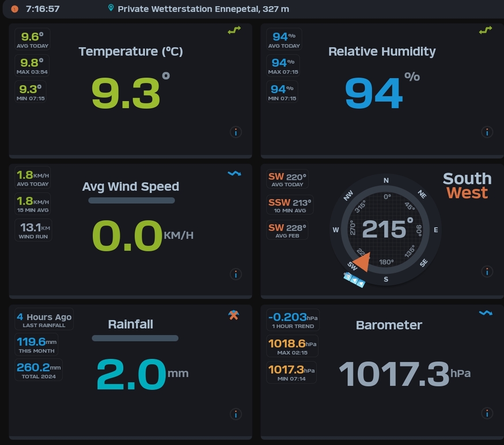The height and width of the screenshot is (445, 504).
Task: Open the Rainfall panel info icon
Action: click(x=236, y=414)
